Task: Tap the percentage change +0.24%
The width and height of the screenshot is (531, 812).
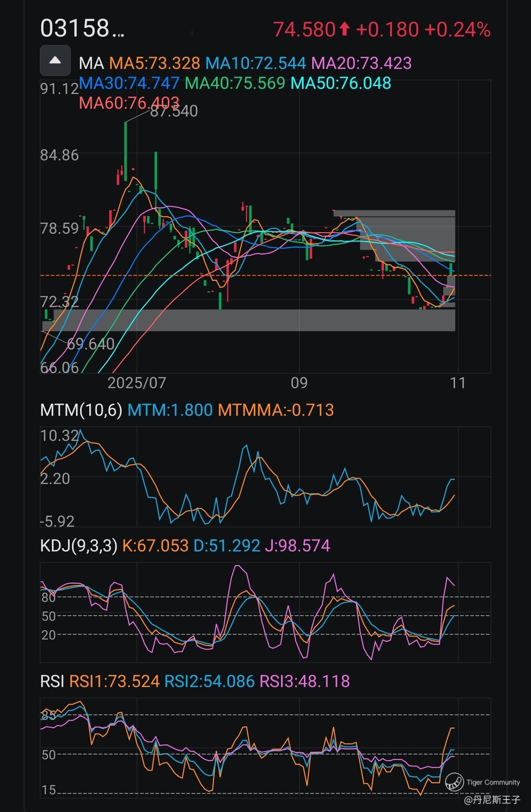Action: pyautogui.click(x=458, y=29)
